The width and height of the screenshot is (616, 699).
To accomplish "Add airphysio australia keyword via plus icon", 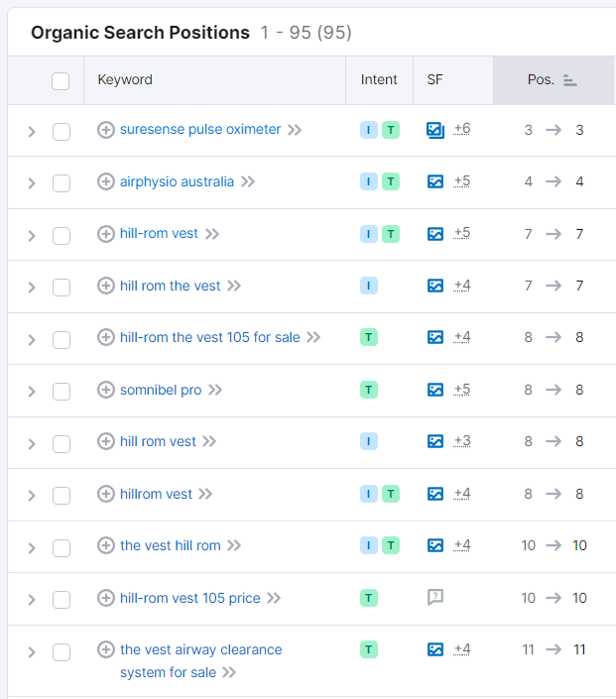I will [x=106, y=181].
